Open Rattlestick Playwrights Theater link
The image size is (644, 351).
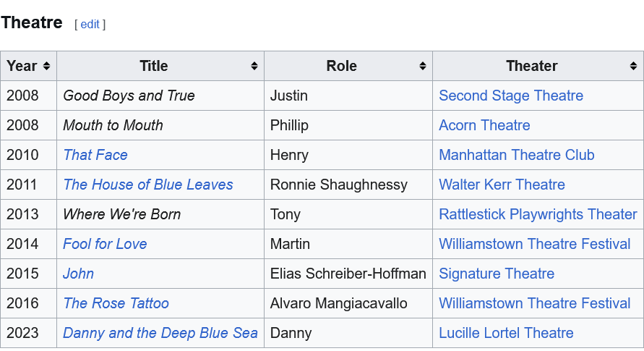tap(538, 214)
